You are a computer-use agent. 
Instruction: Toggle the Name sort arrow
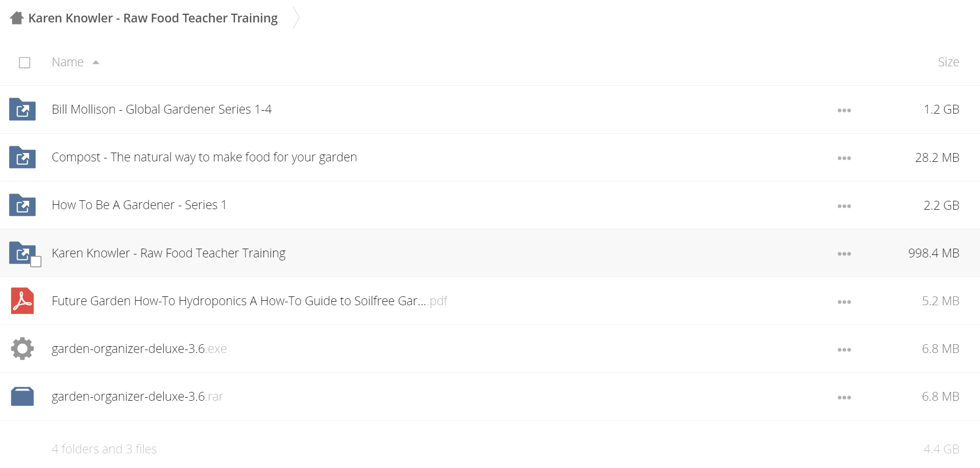[x=96, y=62]
